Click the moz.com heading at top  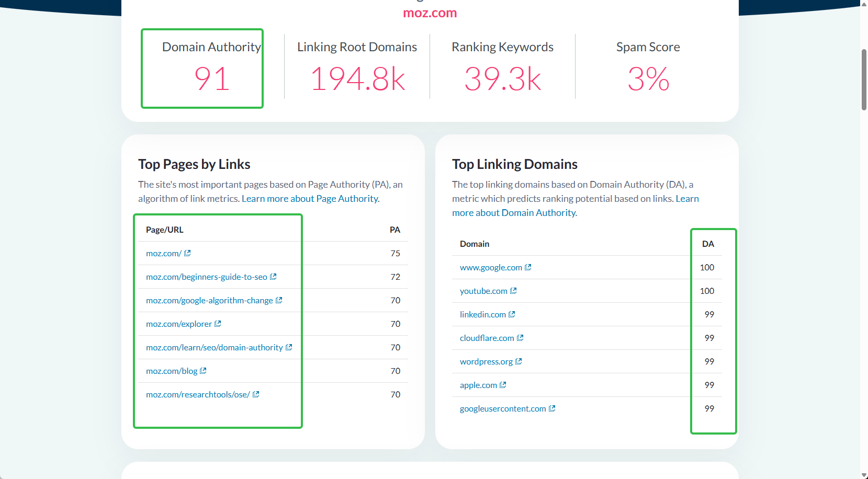[x=430, y=13]
